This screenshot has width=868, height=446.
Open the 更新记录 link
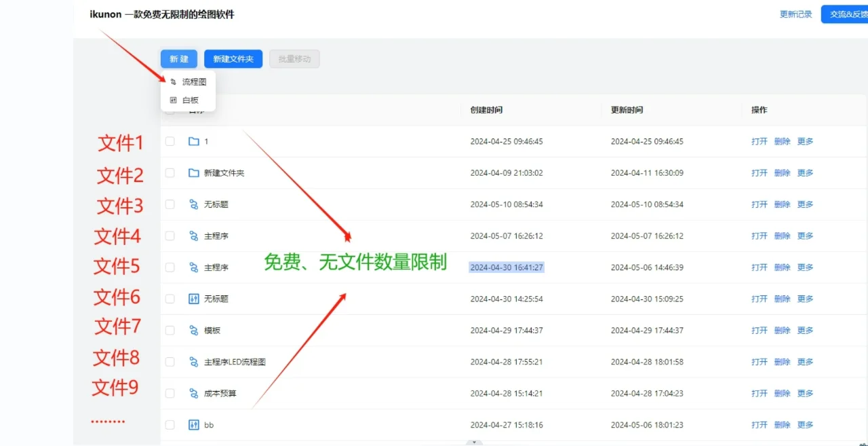tap(795, 13)
